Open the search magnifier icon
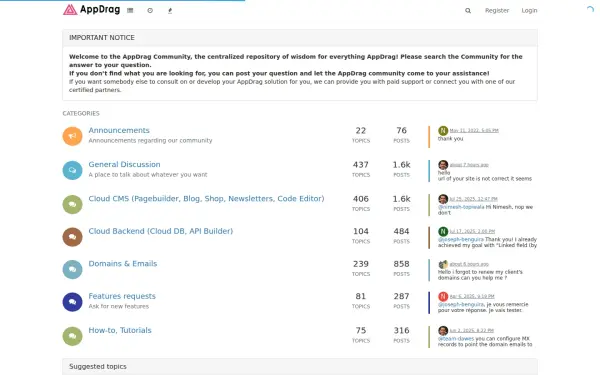 [x=468, y=11]
